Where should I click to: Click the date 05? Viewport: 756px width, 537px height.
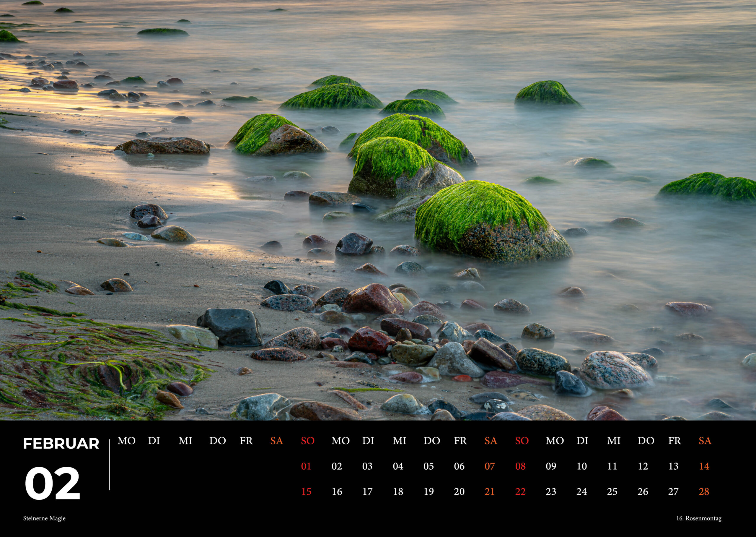click(428, 466)
